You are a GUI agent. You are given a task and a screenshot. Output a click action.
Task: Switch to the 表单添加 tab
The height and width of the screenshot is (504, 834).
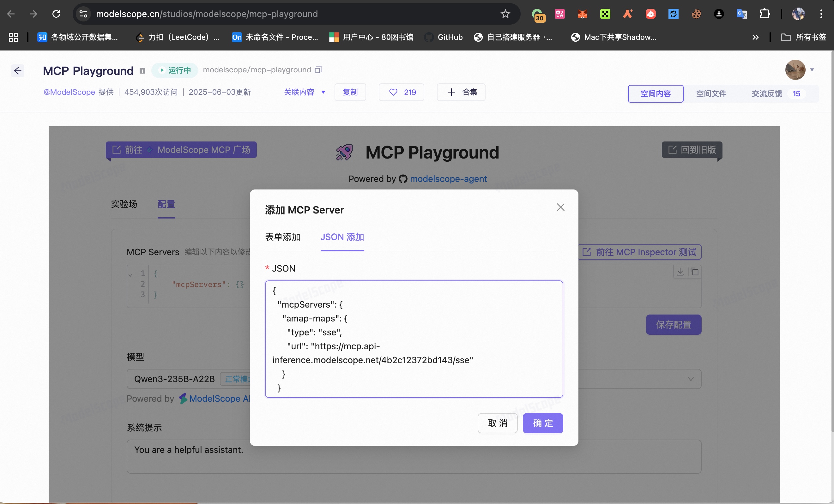pyautogui.click(x=283, y=237)
